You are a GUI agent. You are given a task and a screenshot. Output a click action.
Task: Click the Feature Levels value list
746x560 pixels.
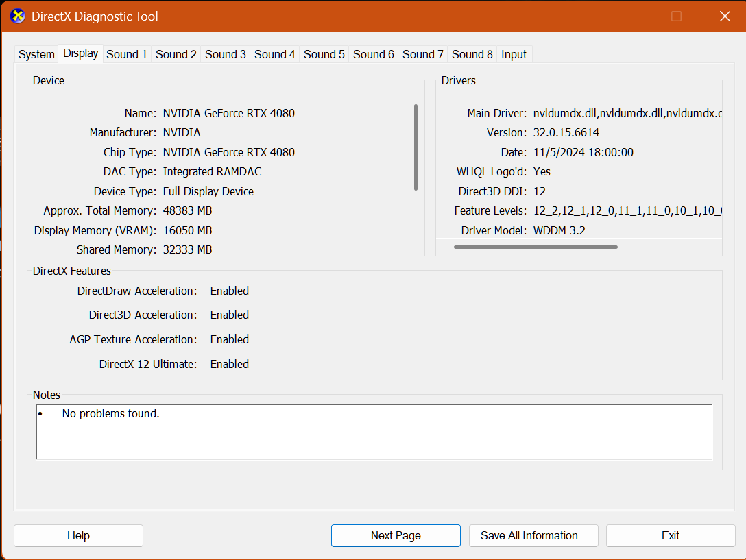click(x=627, y=211)
